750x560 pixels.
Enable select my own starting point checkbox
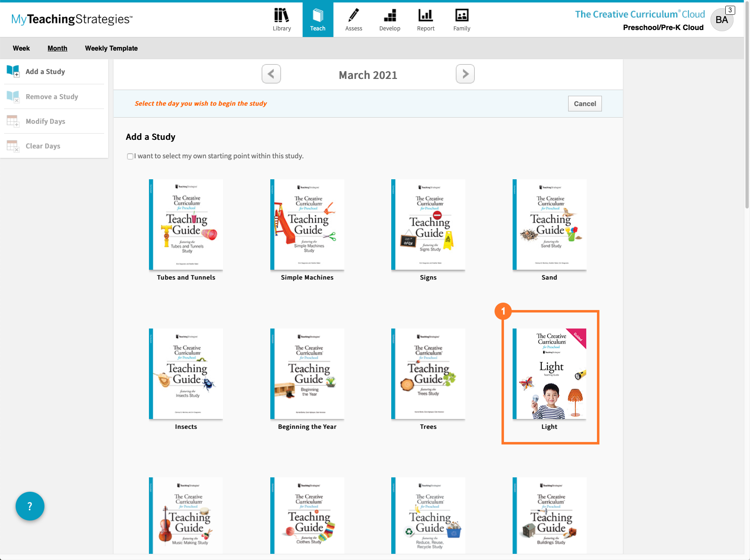[130, 156]
